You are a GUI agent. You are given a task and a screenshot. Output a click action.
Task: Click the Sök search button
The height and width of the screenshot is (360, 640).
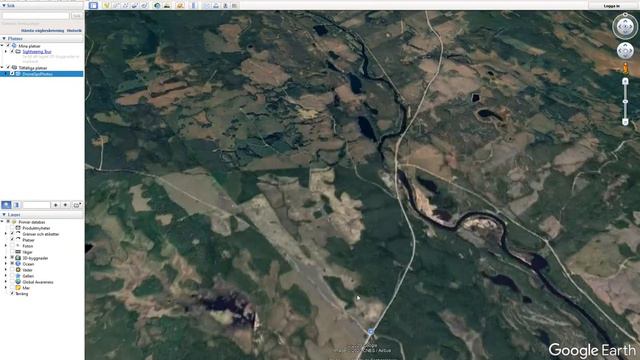[77, 16]
